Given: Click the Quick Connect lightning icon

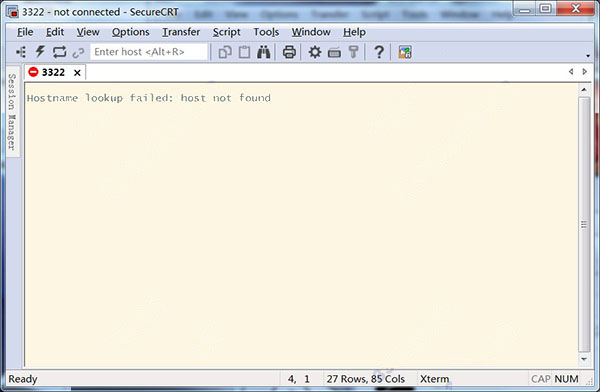Looking at the screenshot, I should (40, 52).
